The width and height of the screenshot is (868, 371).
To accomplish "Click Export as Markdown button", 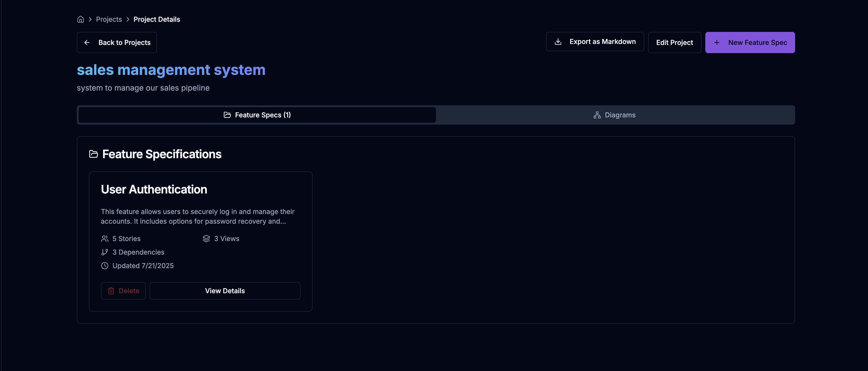I will [x=595, y=42].
